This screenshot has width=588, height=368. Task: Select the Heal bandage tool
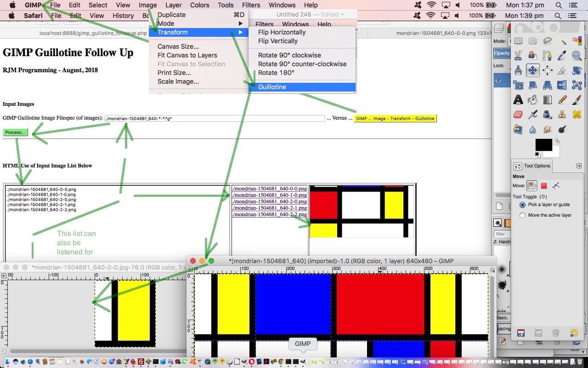(x=577, y=115)
